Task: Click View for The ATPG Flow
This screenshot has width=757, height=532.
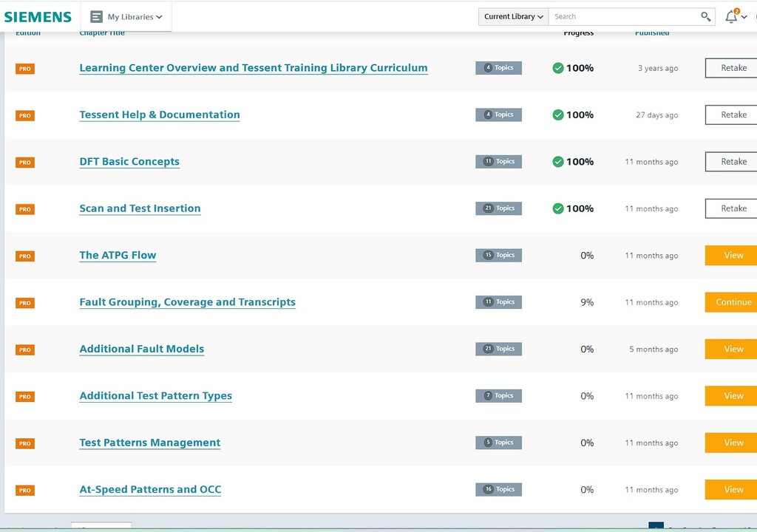Action: coord(733,256)
